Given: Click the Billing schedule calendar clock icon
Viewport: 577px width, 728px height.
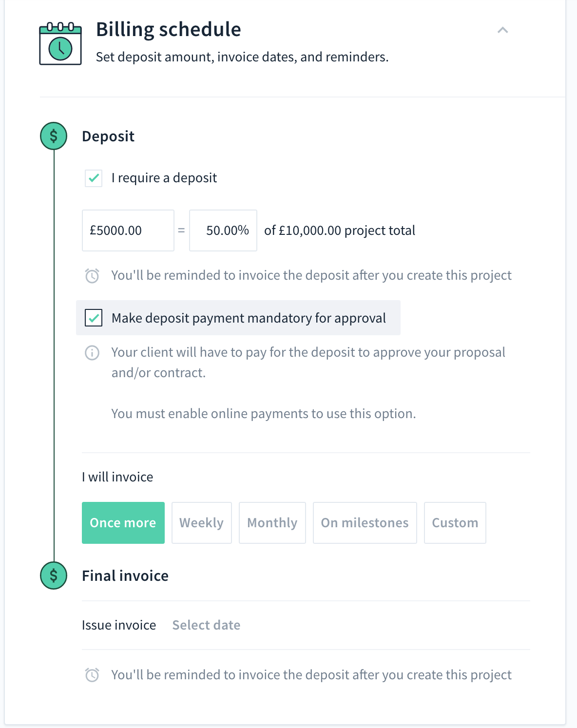Looking at the screenshot, I should point(60,44).
